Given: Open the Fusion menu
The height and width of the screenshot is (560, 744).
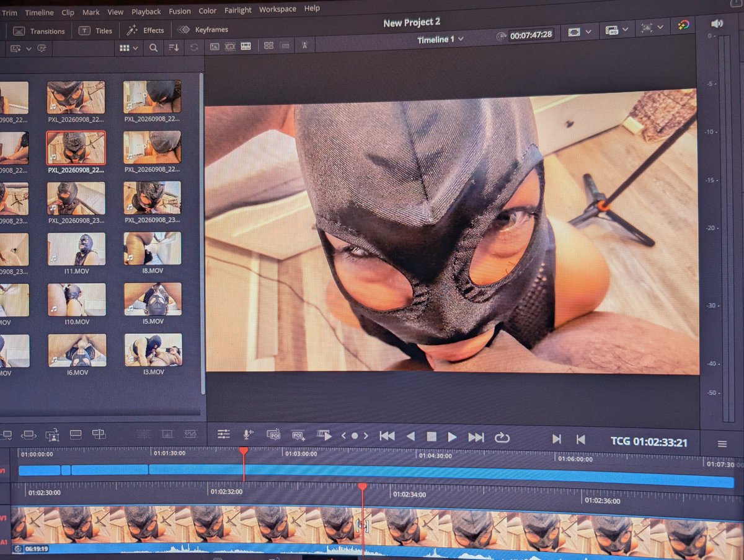Looking at the screenshot, I should pyautogui.click(x=180, y=11).
